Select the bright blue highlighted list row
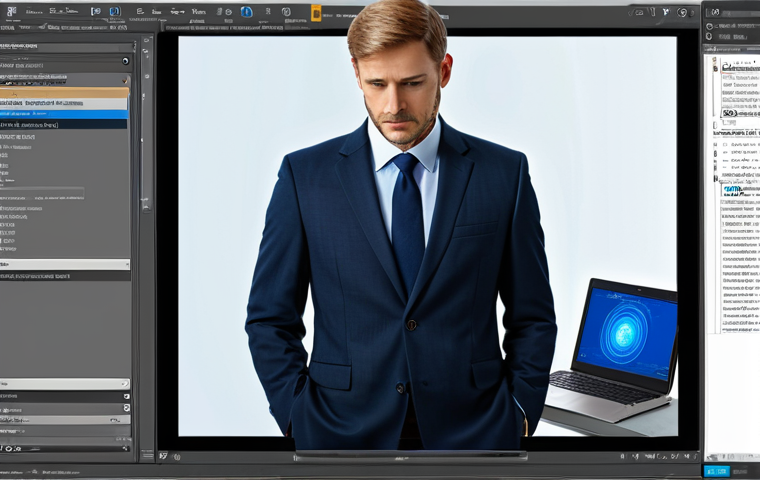The image size is (760, 480). pyautogui.click(x=64, y=114)
